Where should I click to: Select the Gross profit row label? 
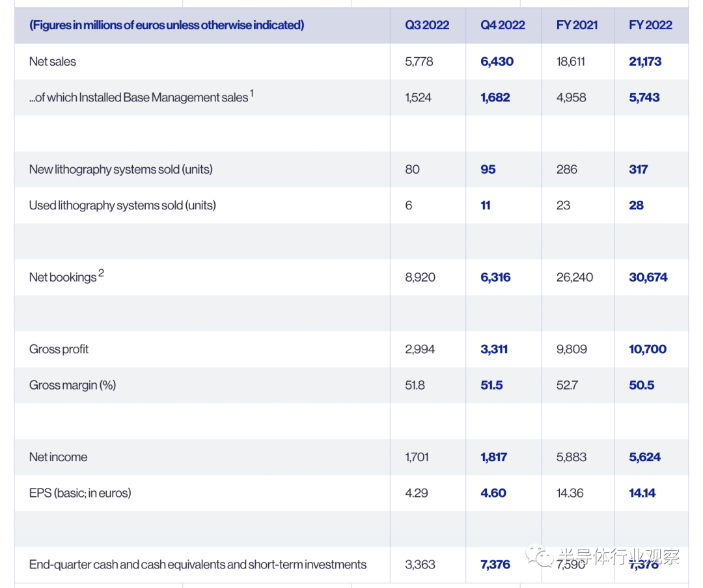click(x=59, y=349)
